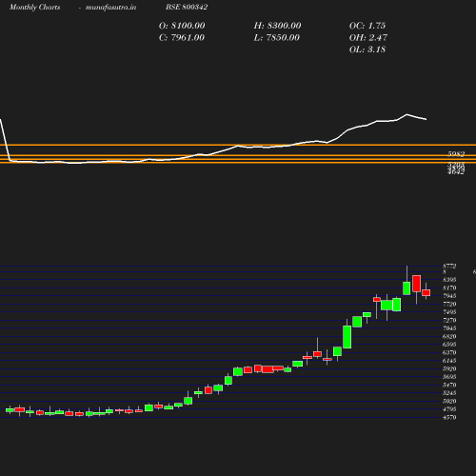The width and height of the screenshot is (476, 476).
Task: Click the last red candle on the chart
Action: [426, 292]
